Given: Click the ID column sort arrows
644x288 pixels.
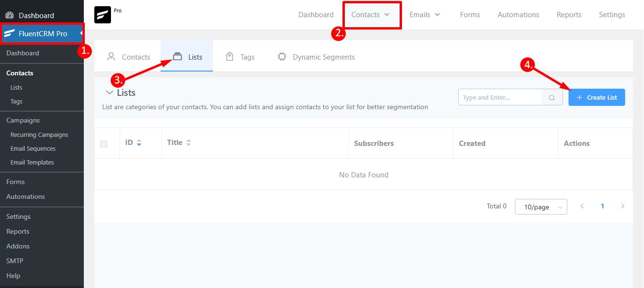Looking at the screenshot, I should click(x=139, y=143).
